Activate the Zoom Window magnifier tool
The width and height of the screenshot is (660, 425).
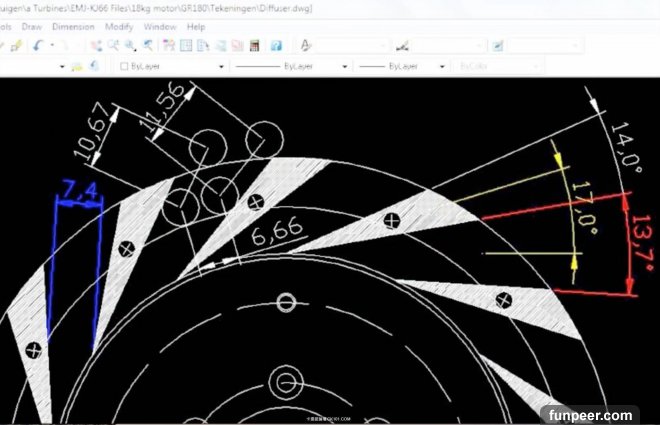[x=130, y=46]
